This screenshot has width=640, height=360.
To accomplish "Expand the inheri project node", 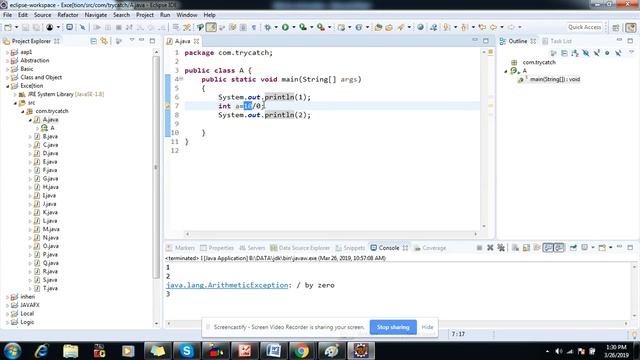I will point(7,297).
